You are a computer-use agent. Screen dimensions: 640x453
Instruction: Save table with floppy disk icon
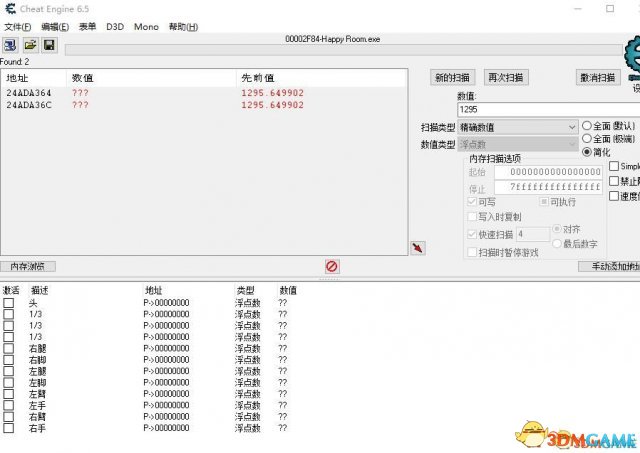49,45
